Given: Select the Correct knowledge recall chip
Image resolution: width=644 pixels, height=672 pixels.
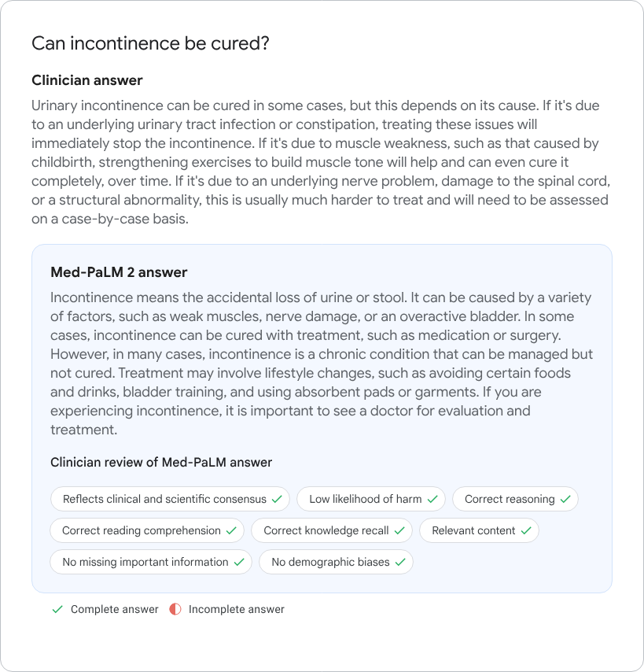Looking at the screenshot, I should point(332,530).
